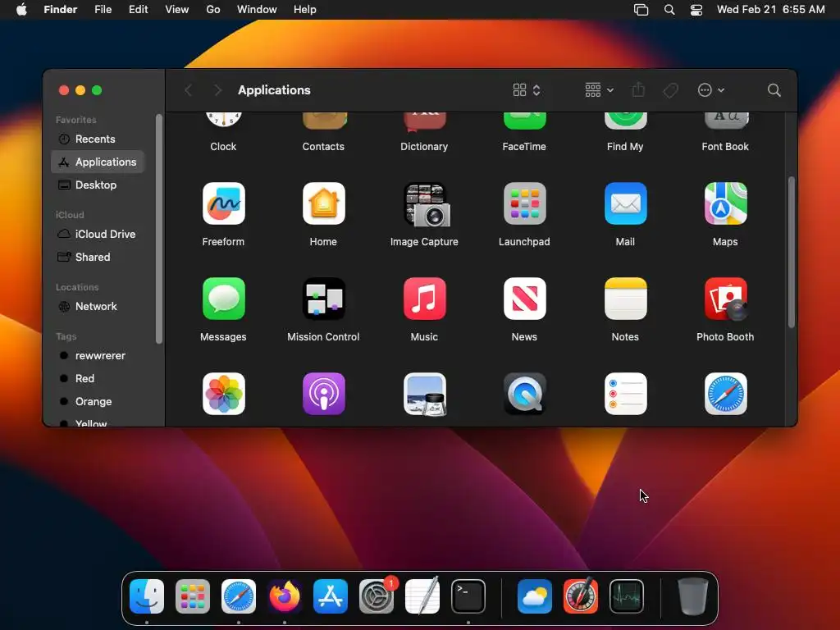The height and width of the screenshot is (630, 840).
Task: Open the File menu
Action: [103, 10]
